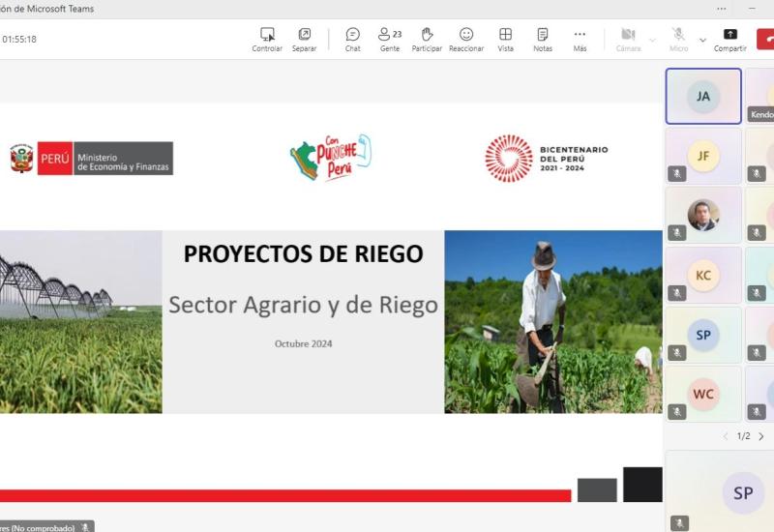The height and width of the screenshot is (532, 774).
Task: Expand the microphone options dropdown arrow
Action: [x=702, y=41]
